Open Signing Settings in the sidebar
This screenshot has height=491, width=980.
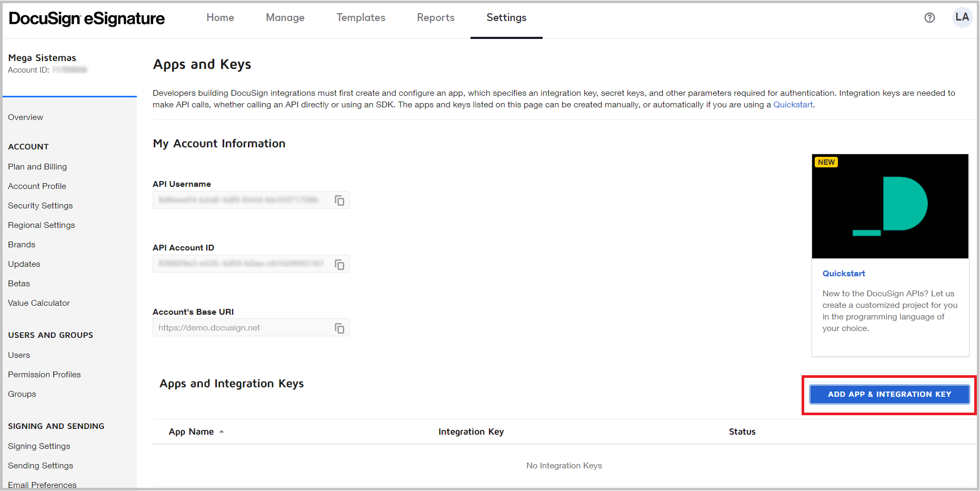39,446
